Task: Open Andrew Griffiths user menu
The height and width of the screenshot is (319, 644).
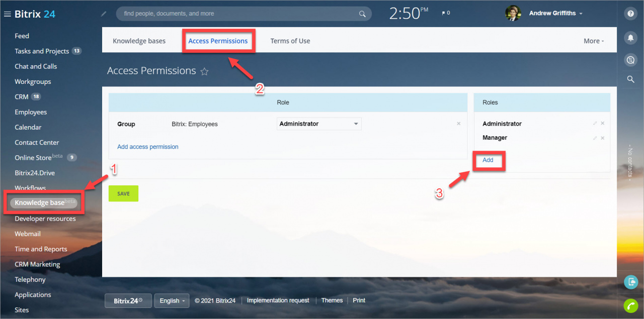Action: pos(555,14)
